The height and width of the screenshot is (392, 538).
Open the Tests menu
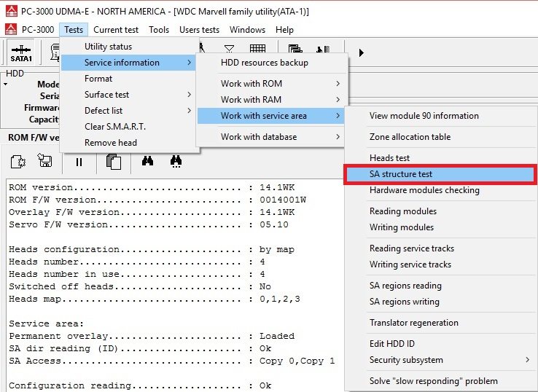click(x=74, y=30)
